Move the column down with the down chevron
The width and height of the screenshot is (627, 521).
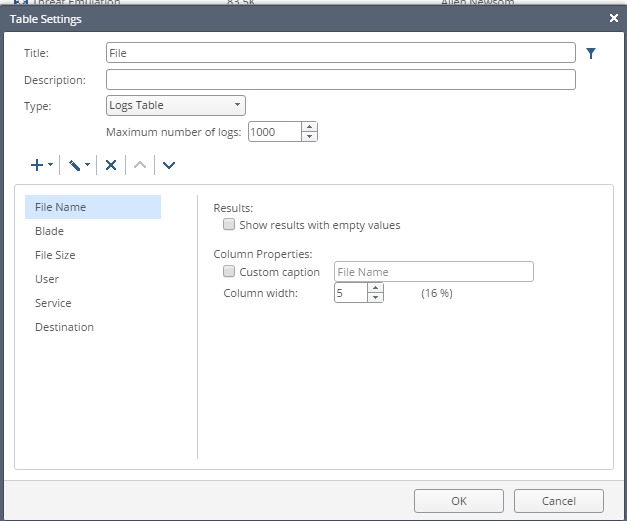(x=169, y=165)
